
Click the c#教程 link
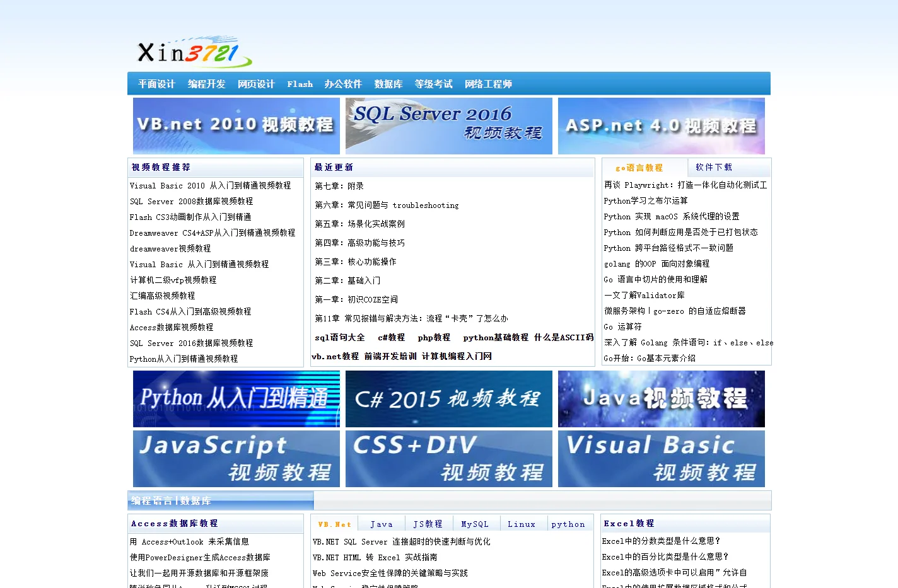392,337
